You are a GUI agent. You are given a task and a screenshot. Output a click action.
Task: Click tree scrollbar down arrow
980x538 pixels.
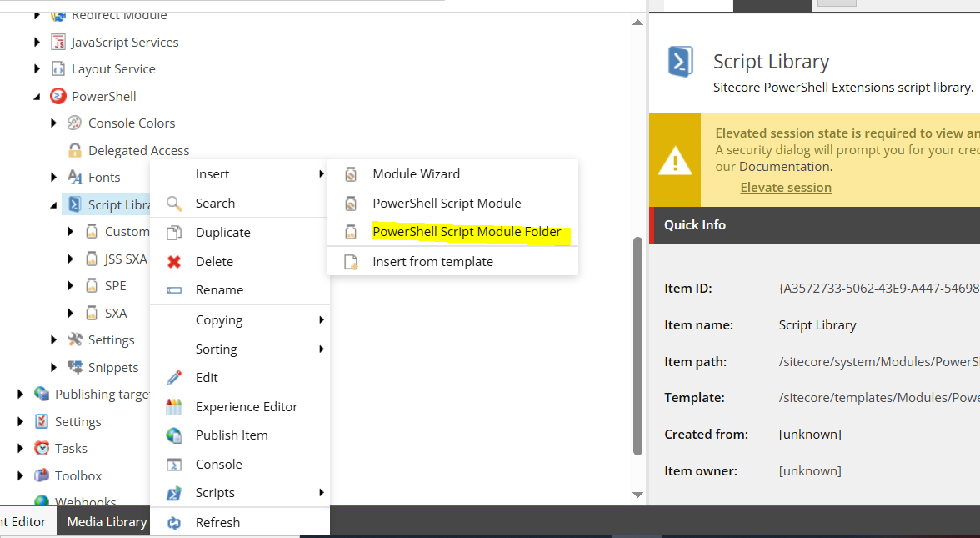(637, 495)
